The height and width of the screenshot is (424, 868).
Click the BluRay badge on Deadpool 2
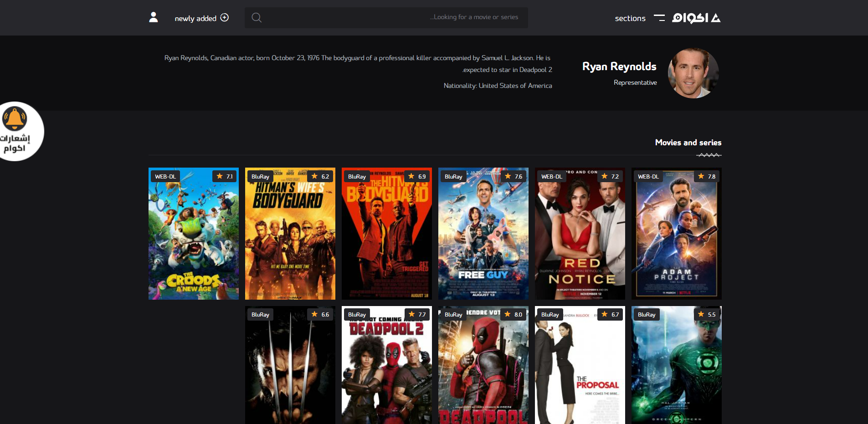point(357,314)
